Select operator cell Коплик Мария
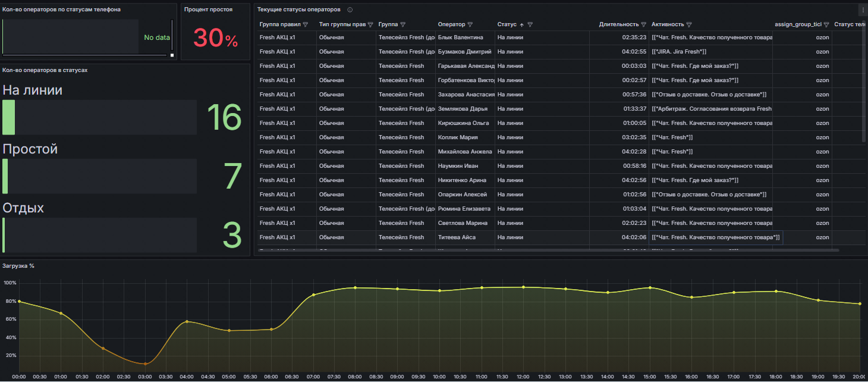868x382 pixels. (465, 137)
